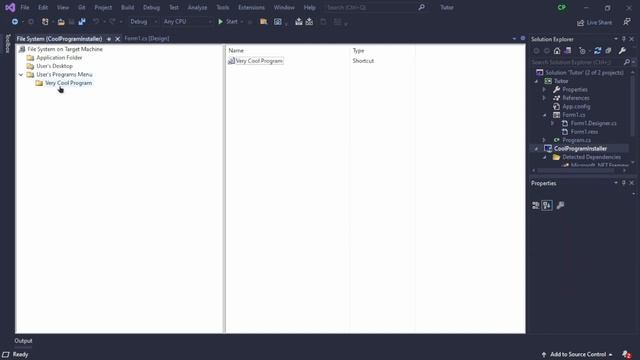
Task: Click the search magnifier icon in title bar
Action: pos(422,7)
